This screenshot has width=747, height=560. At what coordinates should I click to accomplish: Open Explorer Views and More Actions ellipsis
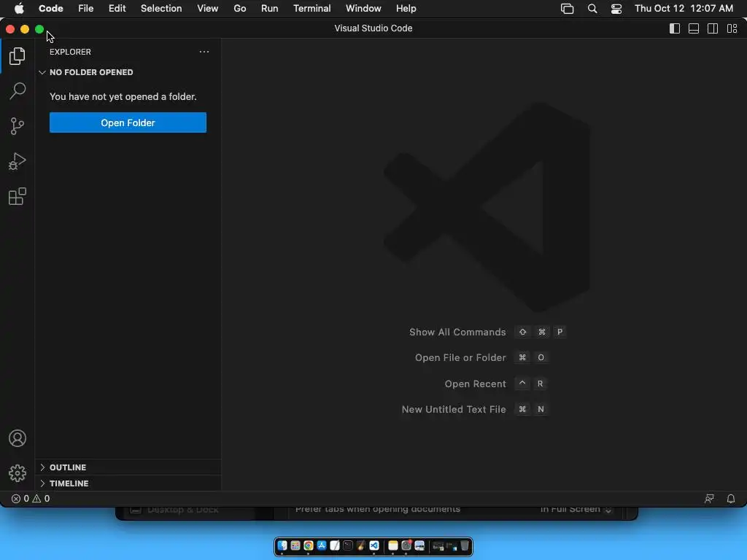[x=204, y=52]
